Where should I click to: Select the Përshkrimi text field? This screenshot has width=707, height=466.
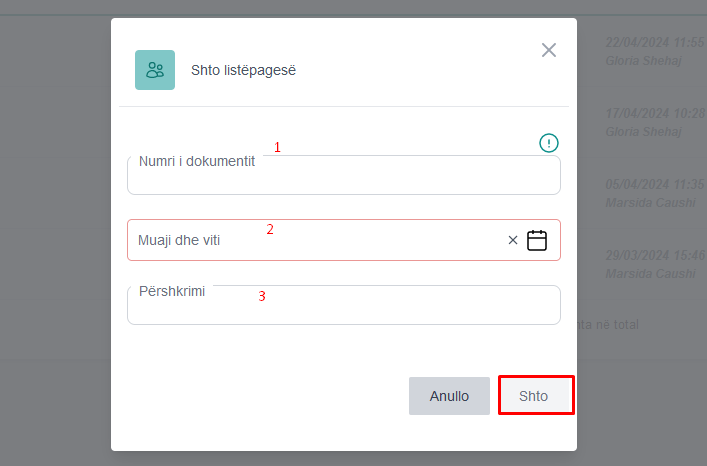coord(343,307)
